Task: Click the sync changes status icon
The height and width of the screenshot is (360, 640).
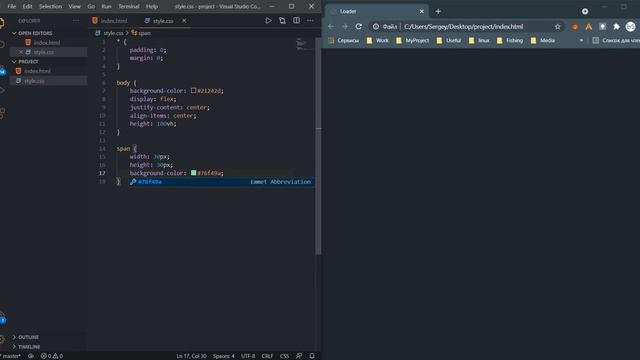Action: [31, 356]
